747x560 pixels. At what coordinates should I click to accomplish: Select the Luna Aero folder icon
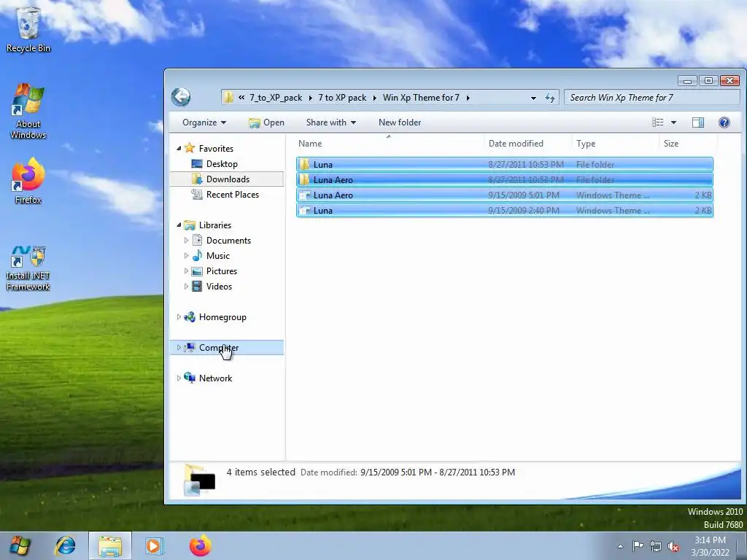pos(304,179)
